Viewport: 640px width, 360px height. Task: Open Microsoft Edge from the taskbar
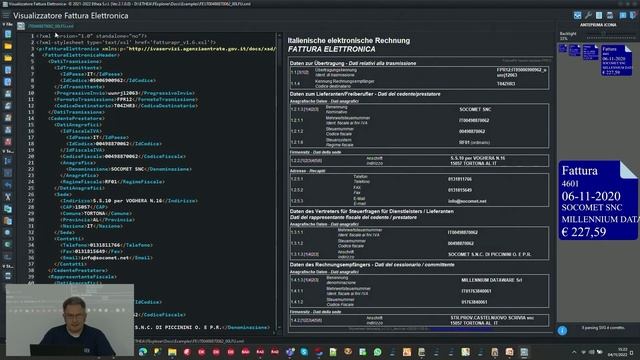click(143, 351)
